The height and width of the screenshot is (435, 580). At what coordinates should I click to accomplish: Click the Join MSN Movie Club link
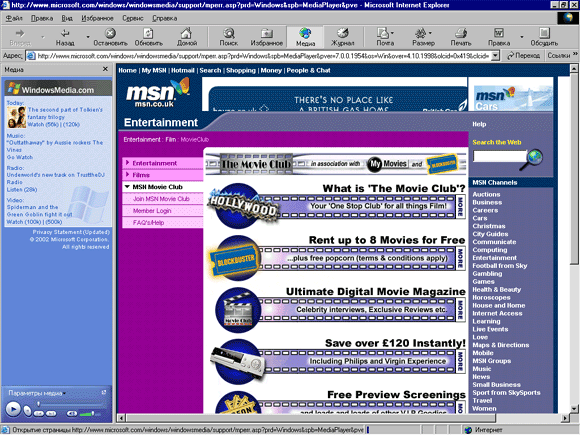point(161,199)
